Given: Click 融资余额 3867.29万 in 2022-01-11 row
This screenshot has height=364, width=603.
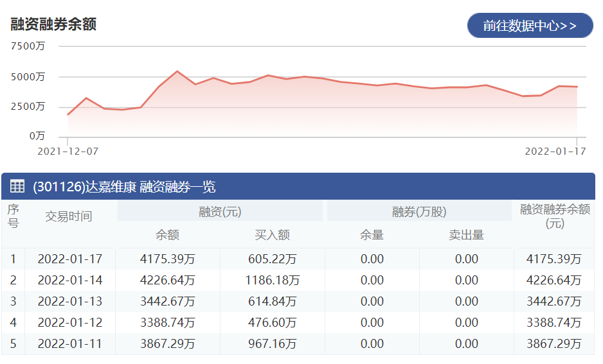Looking at the screenshot, I should (167, 343).
